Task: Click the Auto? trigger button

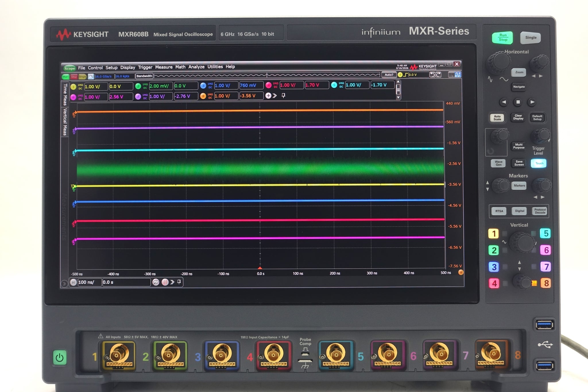Action: point(389,75)
